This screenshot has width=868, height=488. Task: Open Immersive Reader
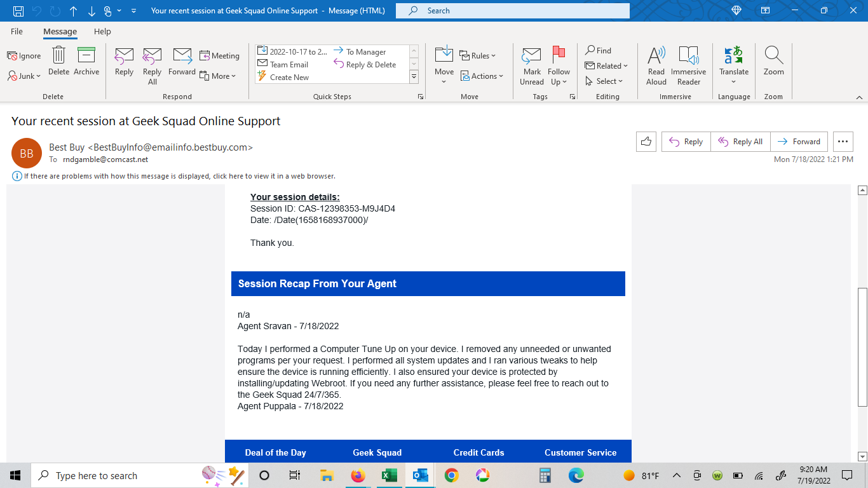(x=688, y=65)
